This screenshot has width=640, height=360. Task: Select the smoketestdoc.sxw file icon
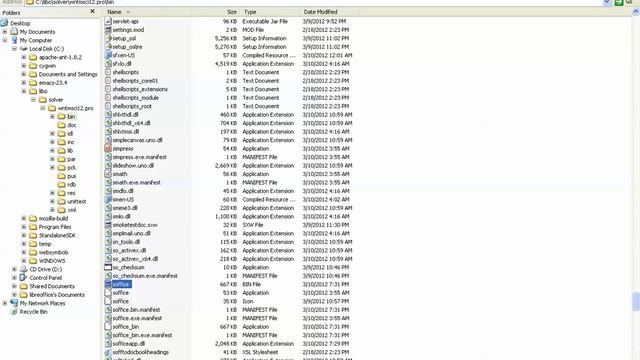coord(108,225)
